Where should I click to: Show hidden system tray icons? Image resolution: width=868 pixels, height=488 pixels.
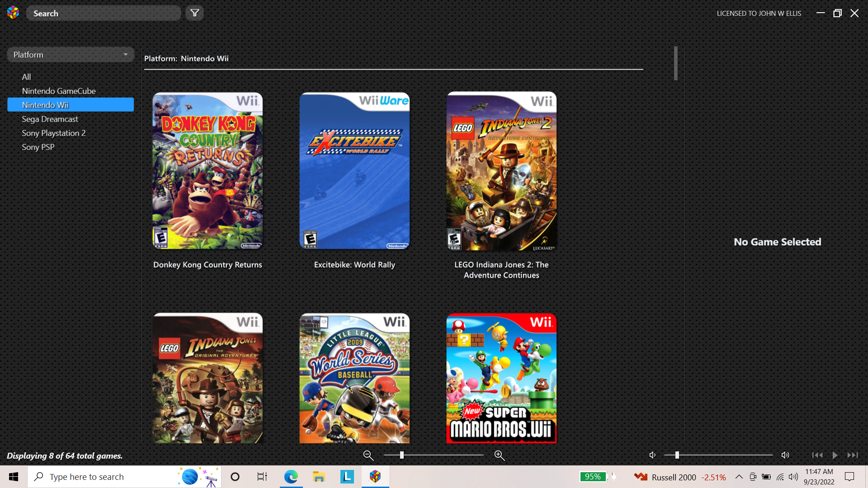tap(739, 477)
